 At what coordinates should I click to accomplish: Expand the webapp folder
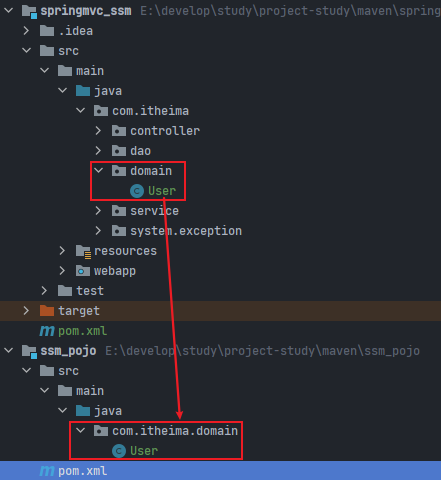[x=62, y=271]
